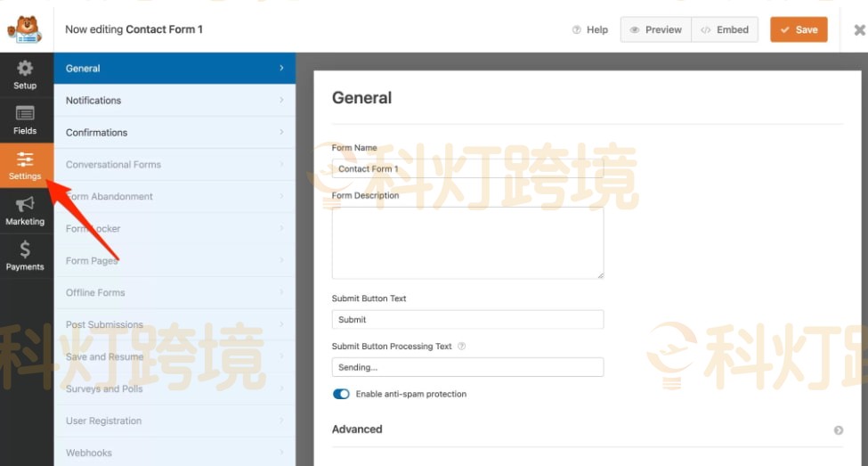The height and width of the screenshot is (466, 868).
Task: Click the orange Save button
Action: tap(798, 29)
